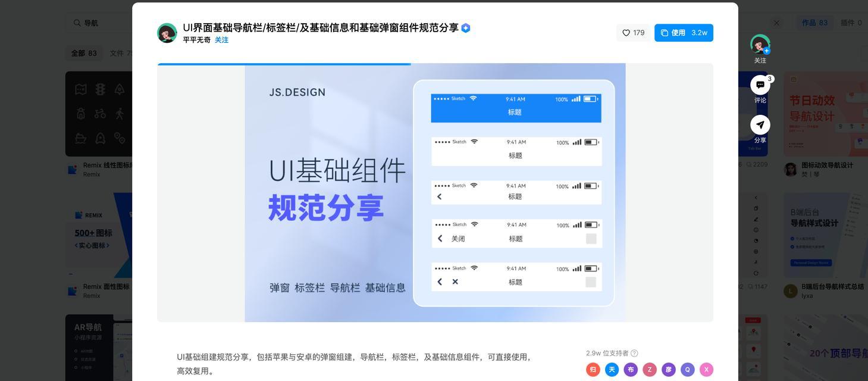Click the 分享 share paper-plane icon
Image resolution: width=868 pixels, height=381 pixels.
click(x=760, y=125)
